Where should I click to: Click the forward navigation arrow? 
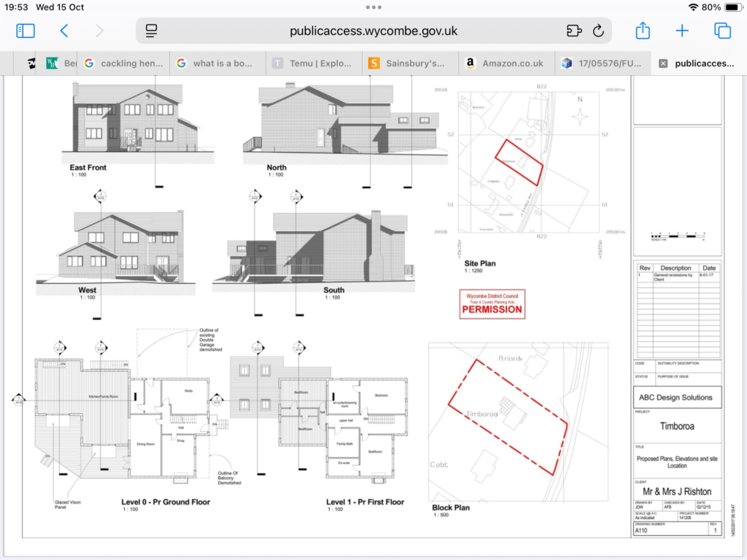tap(101, 31)
